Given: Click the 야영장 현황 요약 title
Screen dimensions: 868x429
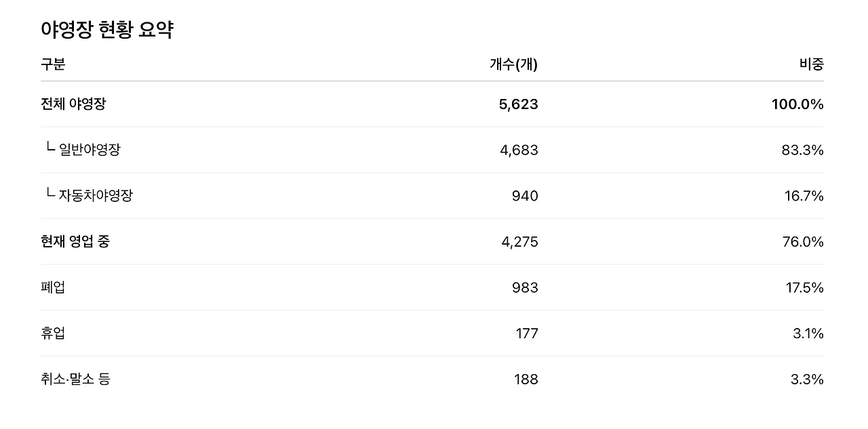Looking at the screenshot, I should coord(107,30).
